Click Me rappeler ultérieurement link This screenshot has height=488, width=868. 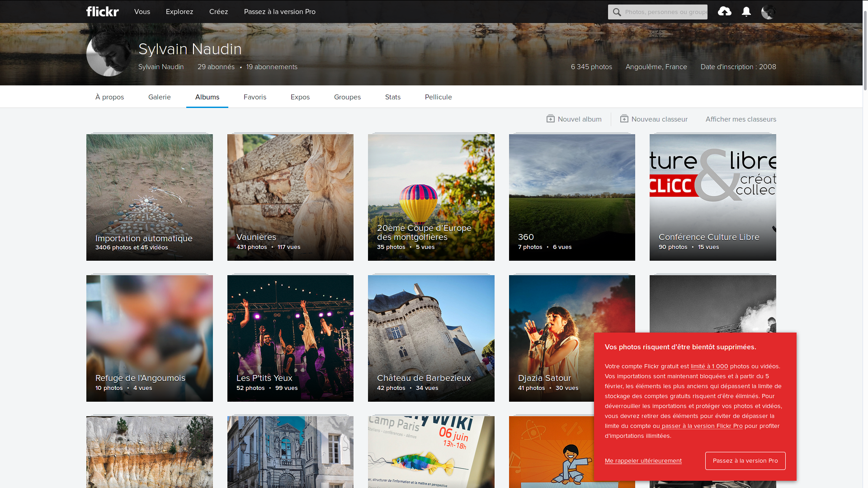click(x=643, y=461)
